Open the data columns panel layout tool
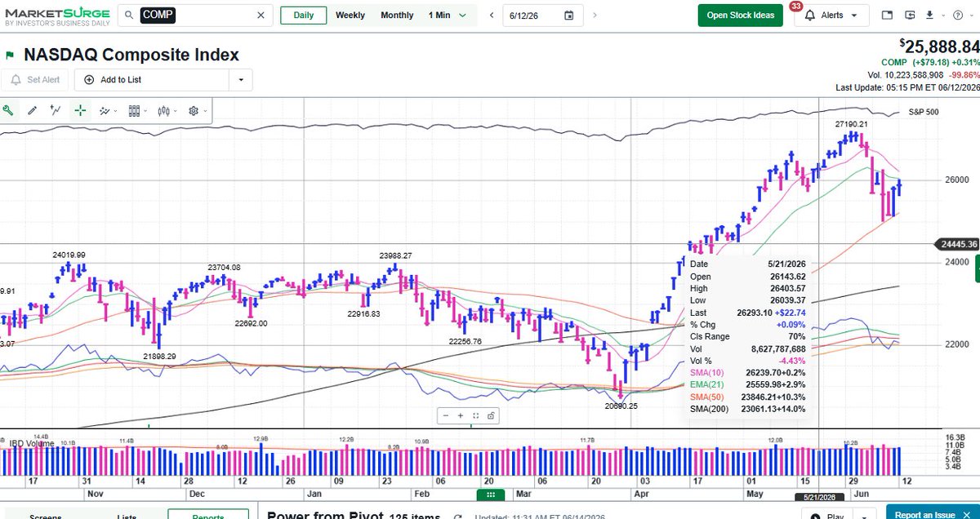This screenshot has height=519, width=980. pos(134,111)
